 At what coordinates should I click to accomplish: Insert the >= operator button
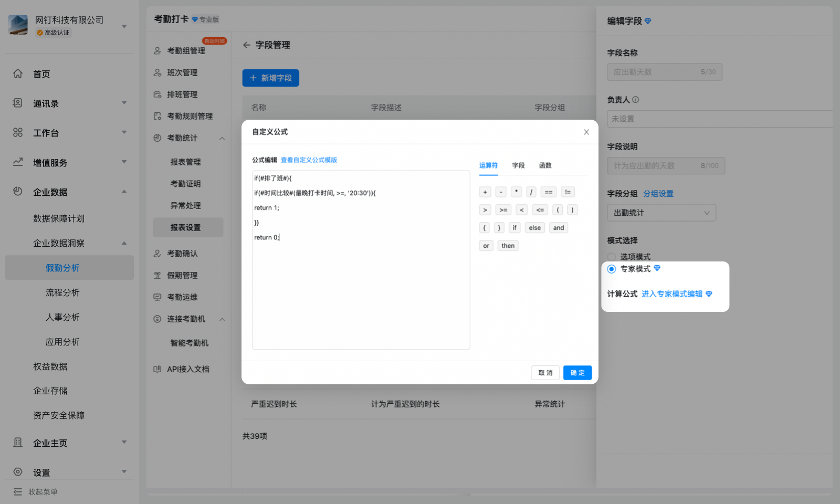(x=503, y=210)
